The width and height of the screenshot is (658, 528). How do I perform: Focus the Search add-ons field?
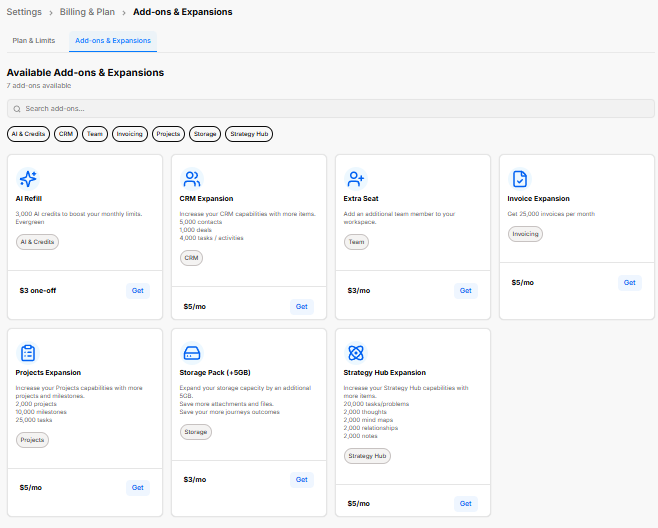(x=331, y=109)
